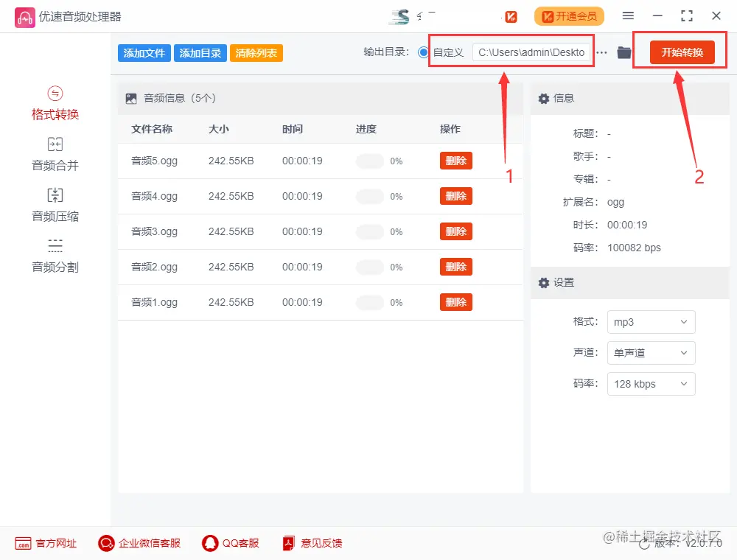Delete 音频5.ogg from the list

click(x=456, y=161)
